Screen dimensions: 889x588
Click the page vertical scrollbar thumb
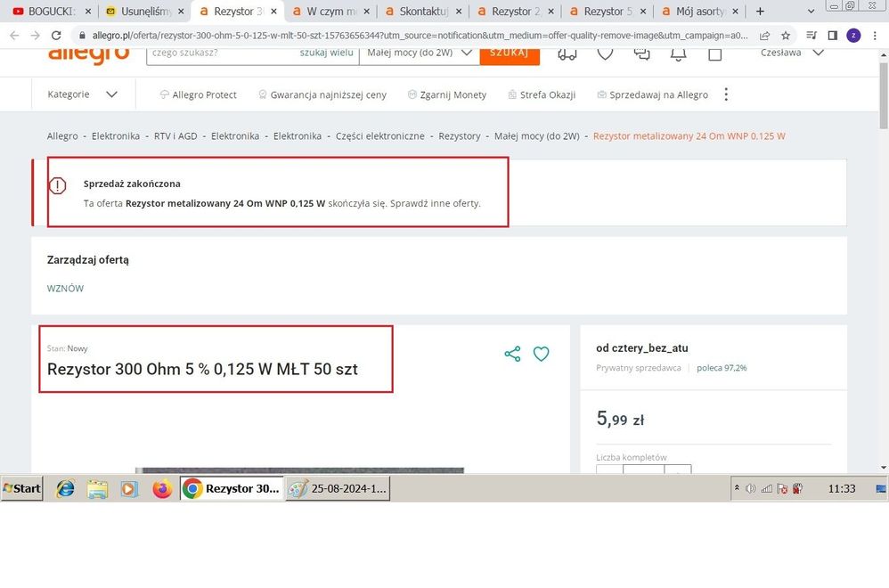884,94
